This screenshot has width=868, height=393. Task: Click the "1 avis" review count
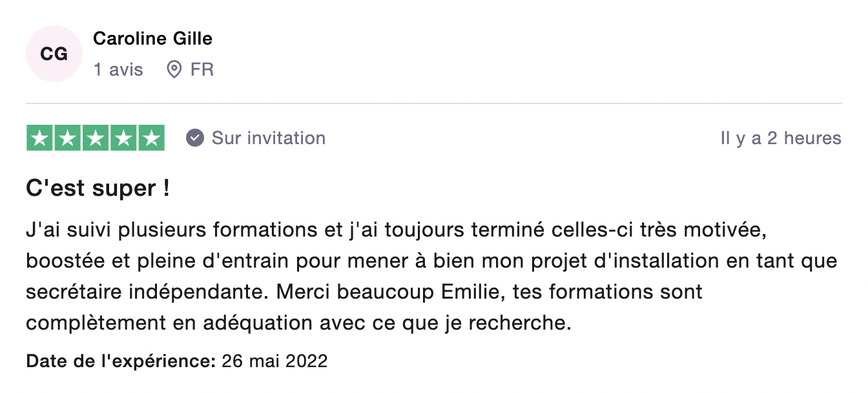(x=118, y=70)
